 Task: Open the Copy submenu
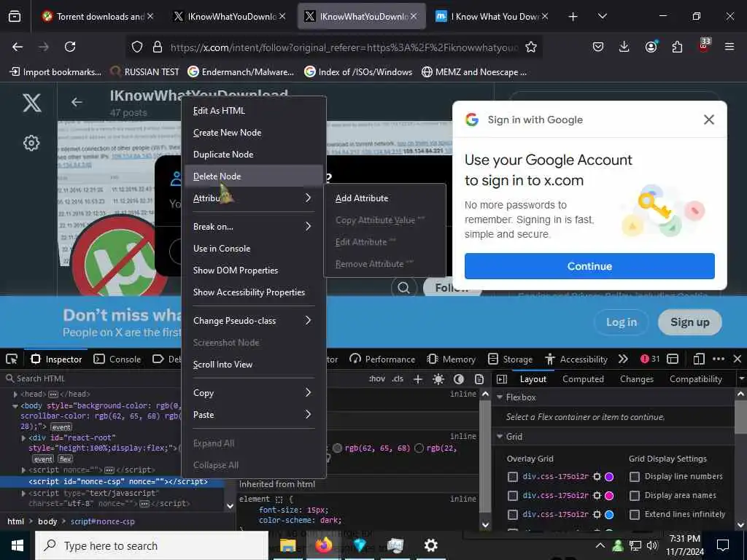[x=253, y=393]
